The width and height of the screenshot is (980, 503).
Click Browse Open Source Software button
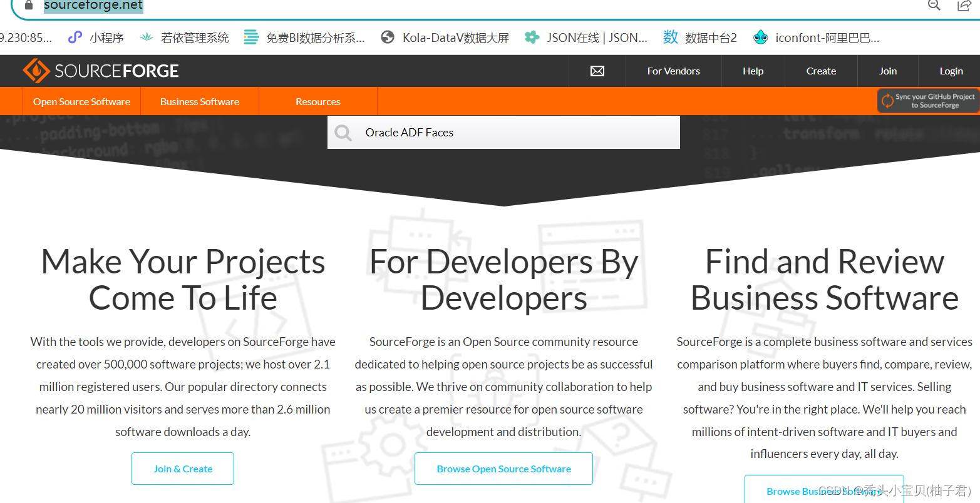point(504,469)
